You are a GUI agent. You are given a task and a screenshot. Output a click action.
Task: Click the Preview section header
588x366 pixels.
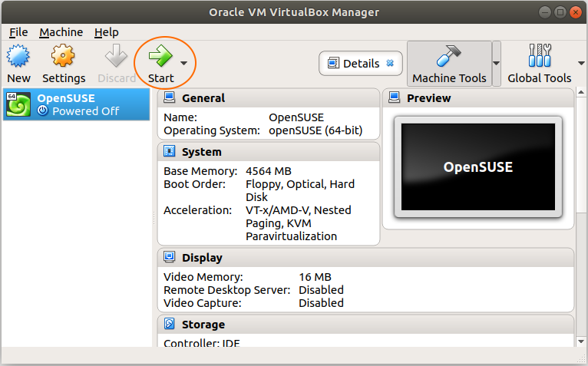[x=428, y=98]
